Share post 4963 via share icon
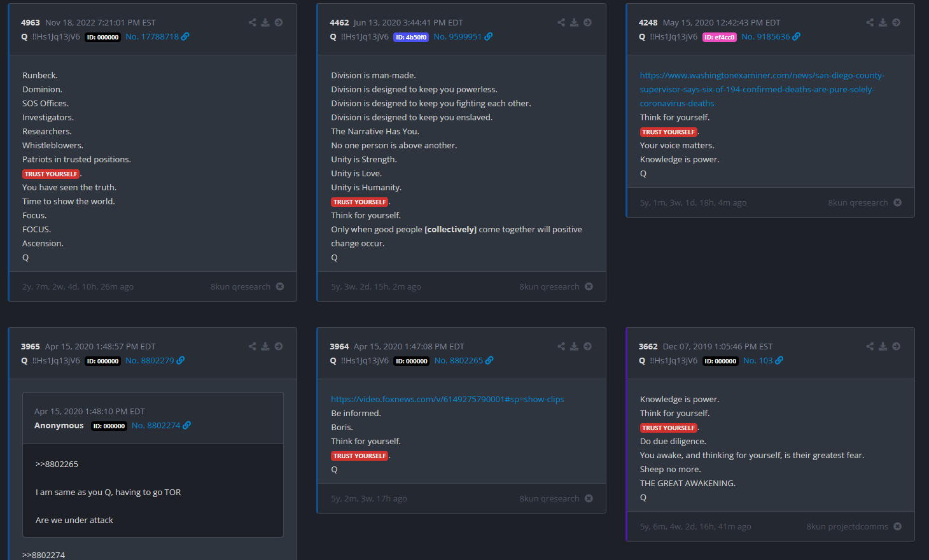Screen dimensions: 929x560 click(253, 22)
